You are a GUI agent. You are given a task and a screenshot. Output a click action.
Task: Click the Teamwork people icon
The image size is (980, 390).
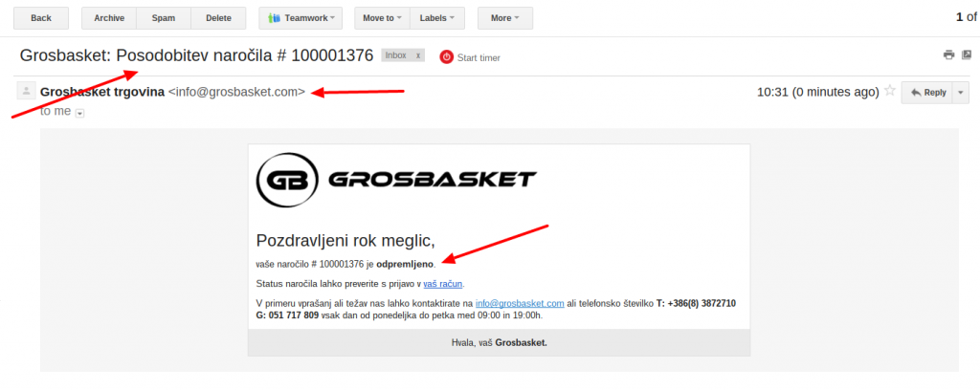pyautogui.click(x=275, y=18)
